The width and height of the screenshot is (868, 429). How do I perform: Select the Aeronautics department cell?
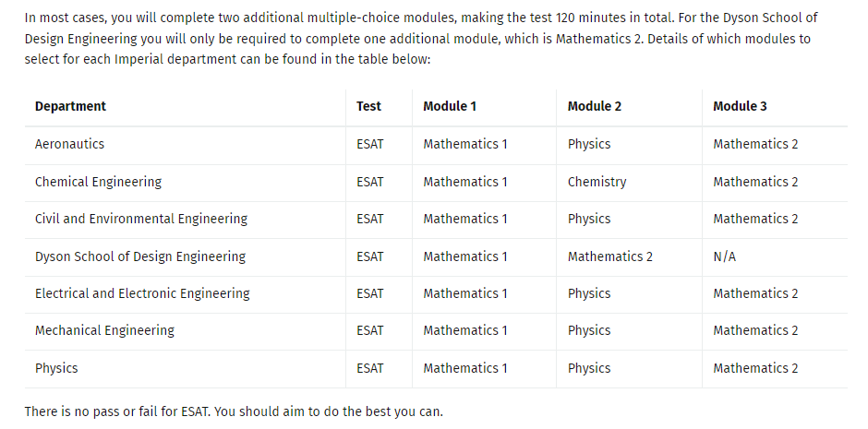tap(70, 144)
